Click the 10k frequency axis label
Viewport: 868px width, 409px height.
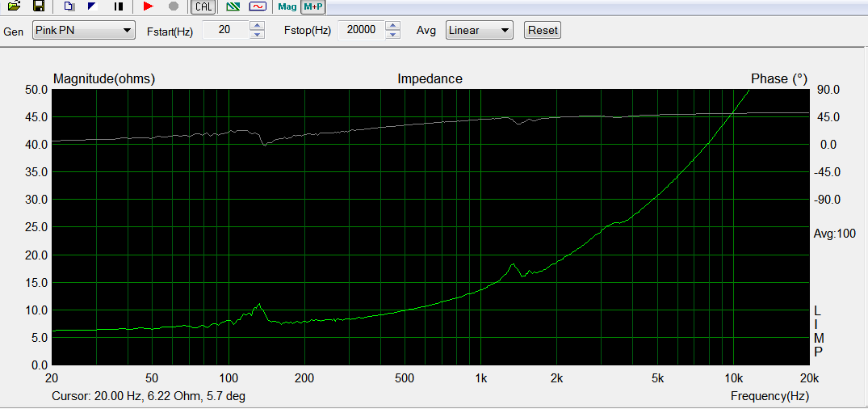(x=733, y=379)
